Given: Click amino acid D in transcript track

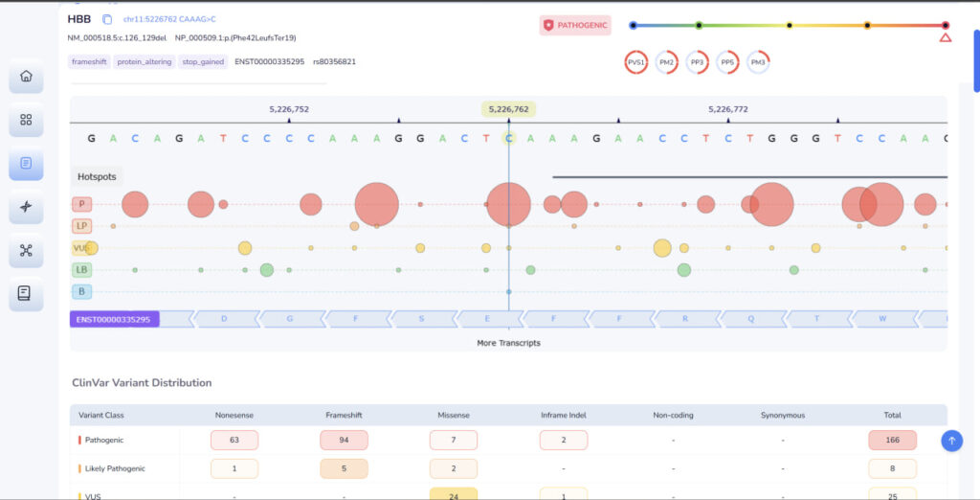Looking at the screenshot, I should pos(224,319).
